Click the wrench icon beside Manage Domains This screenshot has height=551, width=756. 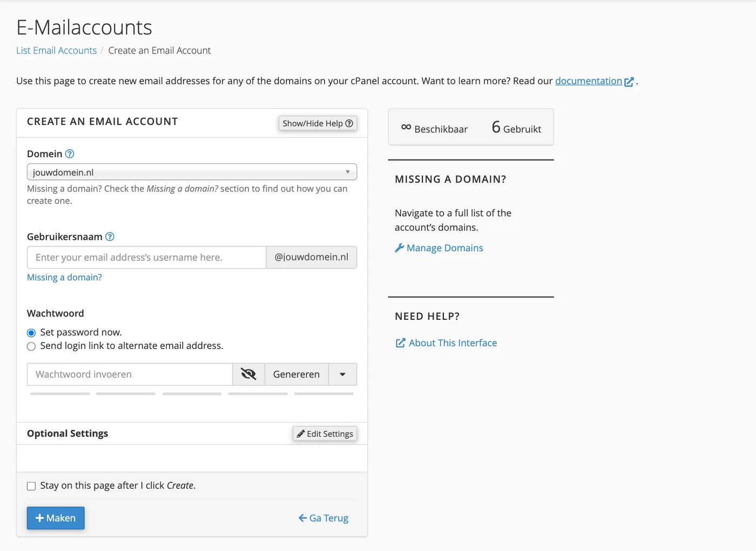click(400, 248)
